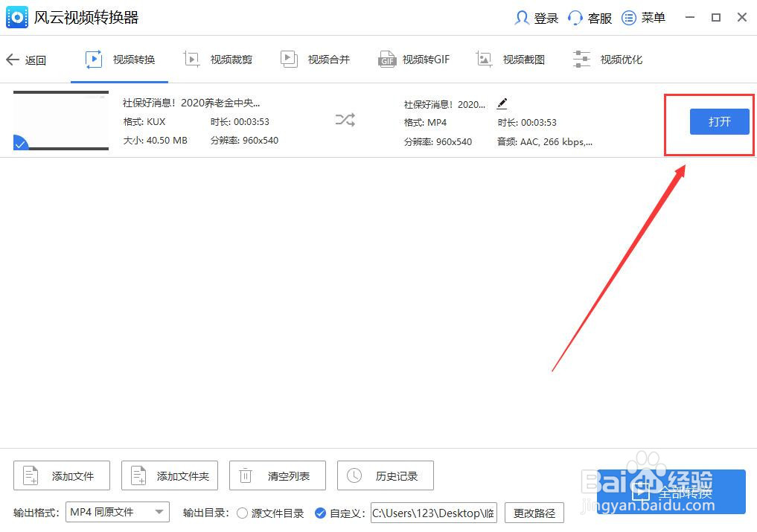Start conversion with 全部转换 button
This screenshot has width=757, height=532.
click(672, 492)
